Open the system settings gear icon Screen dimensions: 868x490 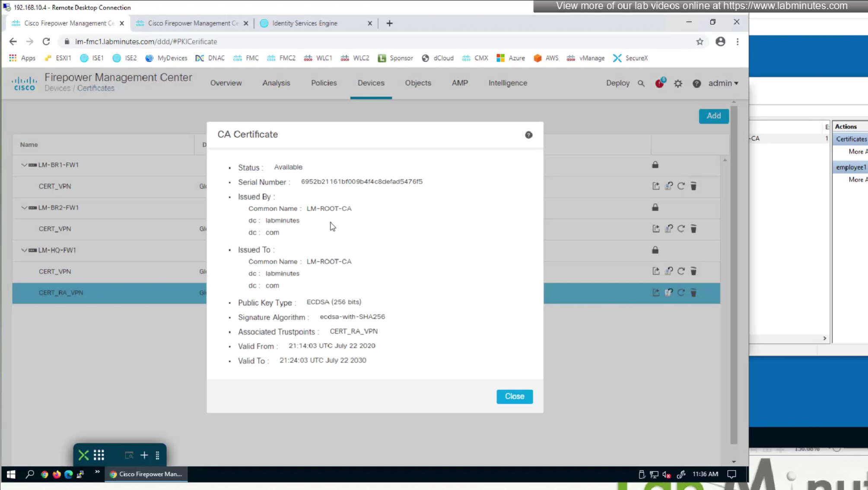tap(678, 83)
